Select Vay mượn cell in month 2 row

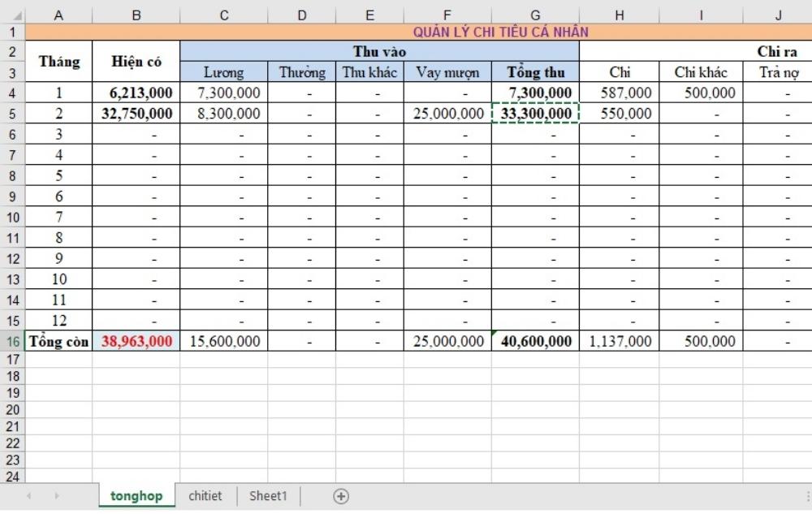click(x=447, y=114)
